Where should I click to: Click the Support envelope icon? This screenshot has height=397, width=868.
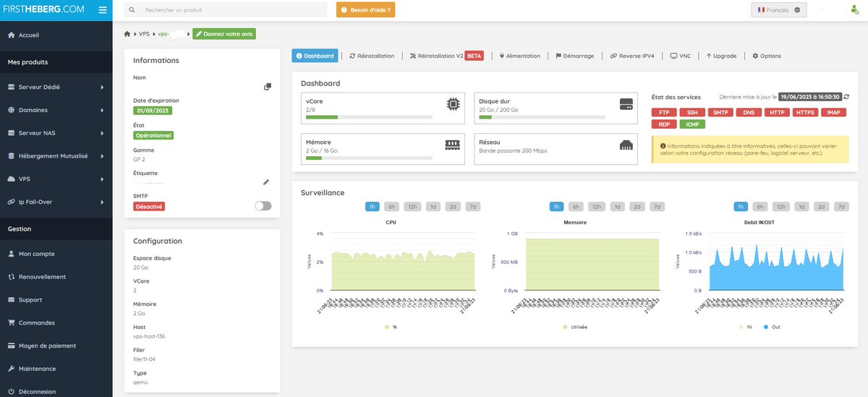point(11,300)
